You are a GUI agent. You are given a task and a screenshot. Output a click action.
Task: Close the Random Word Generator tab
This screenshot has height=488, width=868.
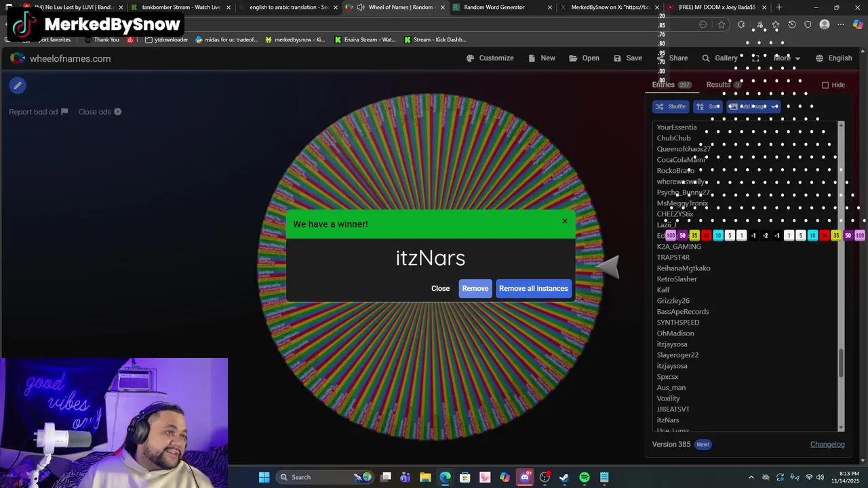click(x=550, y=7)
